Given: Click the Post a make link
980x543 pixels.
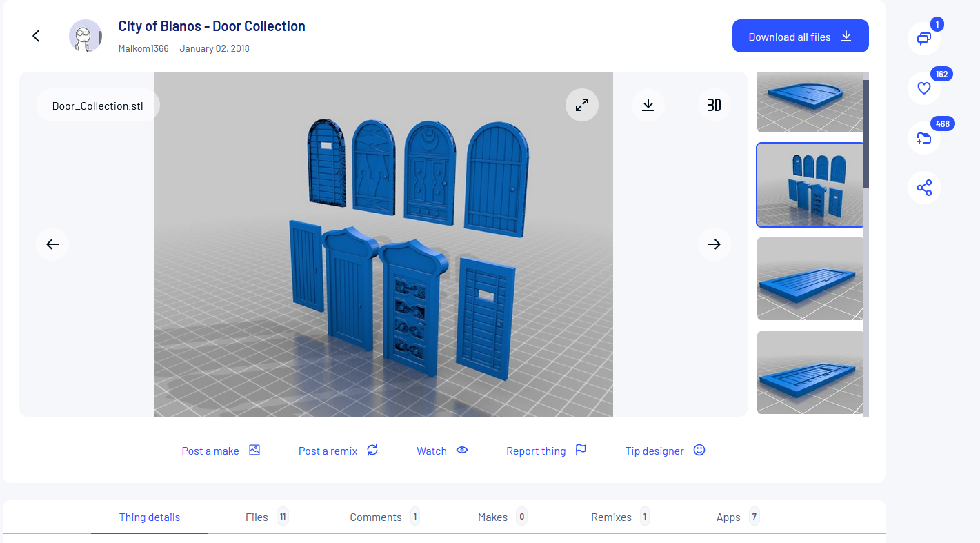Looking at the screenshot, I should (221, 451).
